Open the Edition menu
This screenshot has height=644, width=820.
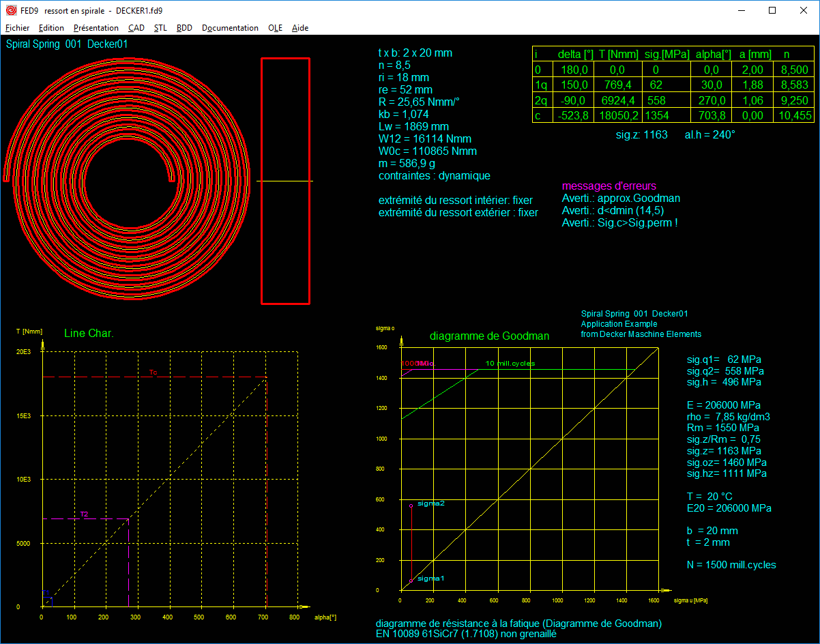[x=51, y=28]
